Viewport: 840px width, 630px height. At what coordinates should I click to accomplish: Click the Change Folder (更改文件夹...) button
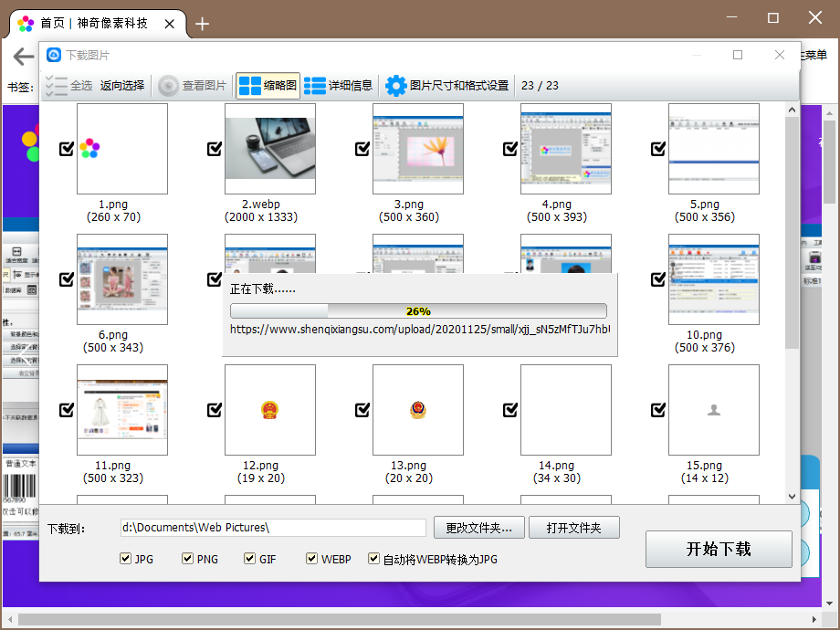pos(478,528)
